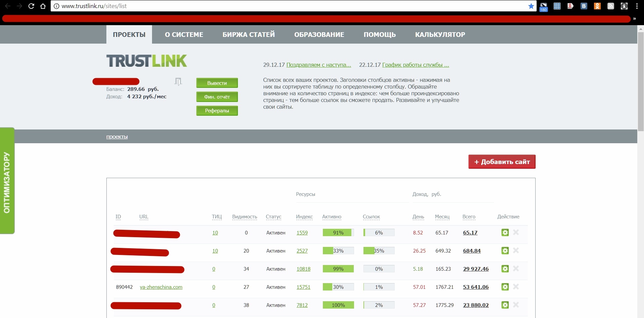Open the index count 10818 link

[x=303, y=269]
